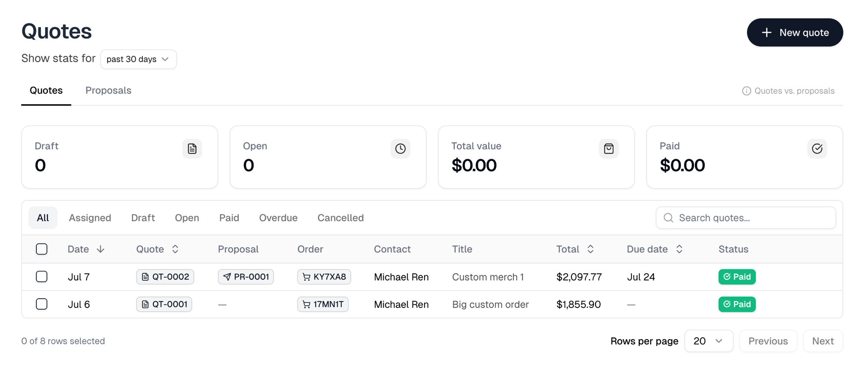Click the New quote button
The image size is (868, 379).
[x=795, y=33]
